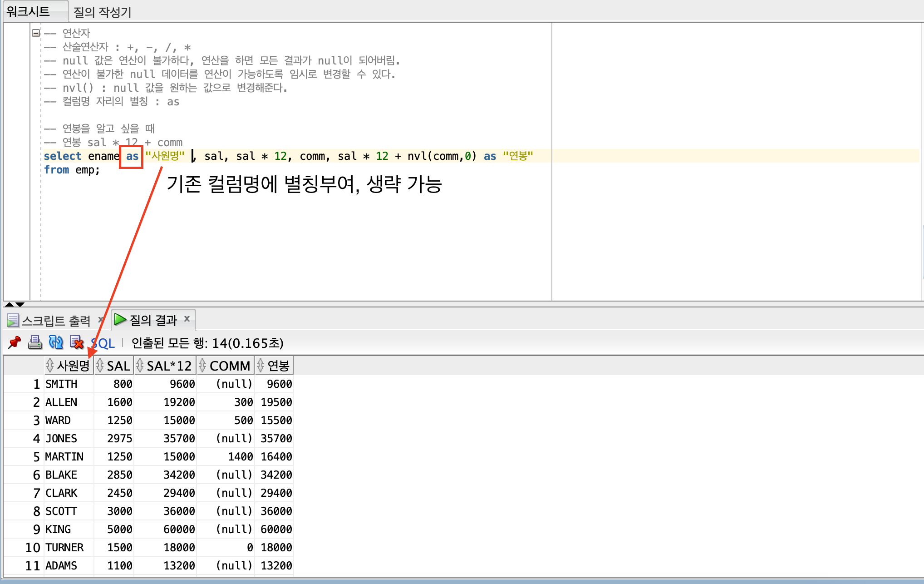Screen dimensions: 924x584
Task: Click the red pushpin freeze-content icon
Action: (x=15, y=342)
